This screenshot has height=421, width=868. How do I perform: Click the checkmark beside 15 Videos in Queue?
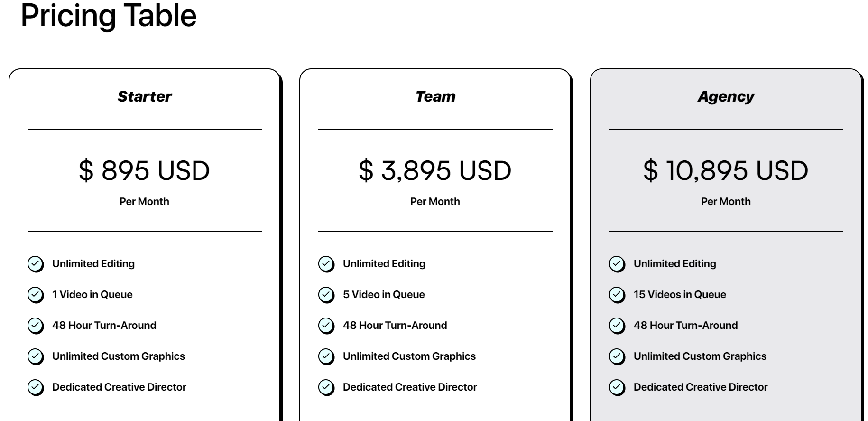pos(617,295)
